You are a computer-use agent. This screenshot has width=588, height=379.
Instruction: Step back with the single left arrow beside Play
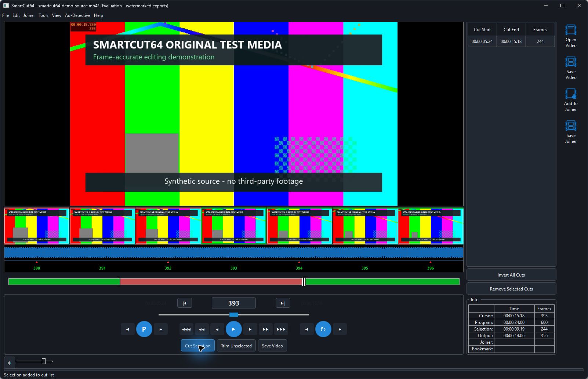[x=217, y=329]
